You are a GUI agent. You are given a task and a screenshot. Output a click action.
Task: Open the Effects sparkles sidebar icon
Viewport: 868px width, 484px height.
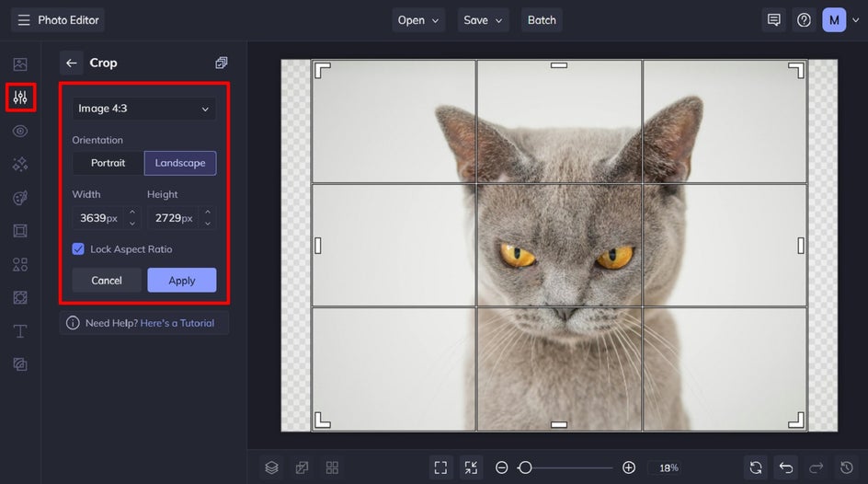[20, 165]
